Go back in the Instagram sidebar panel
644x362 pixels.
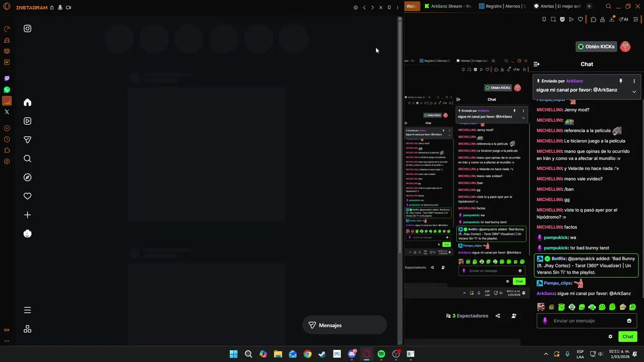[x=364, y=8]
